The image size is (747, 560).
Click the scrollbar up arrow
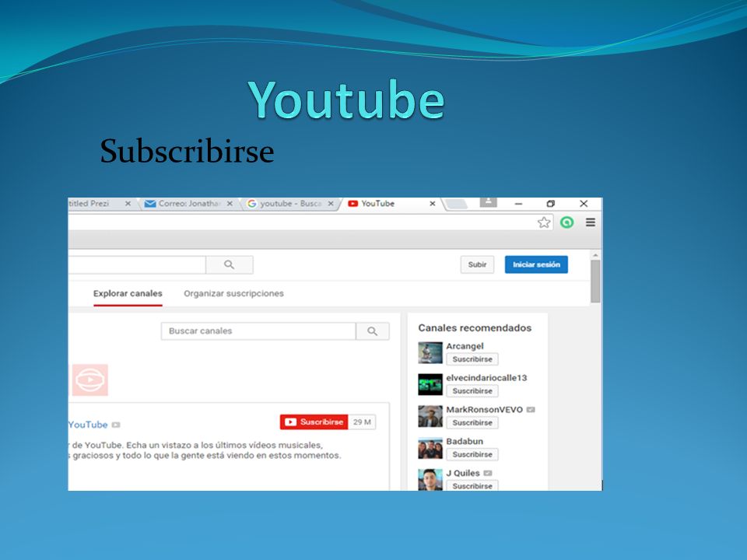595,255
